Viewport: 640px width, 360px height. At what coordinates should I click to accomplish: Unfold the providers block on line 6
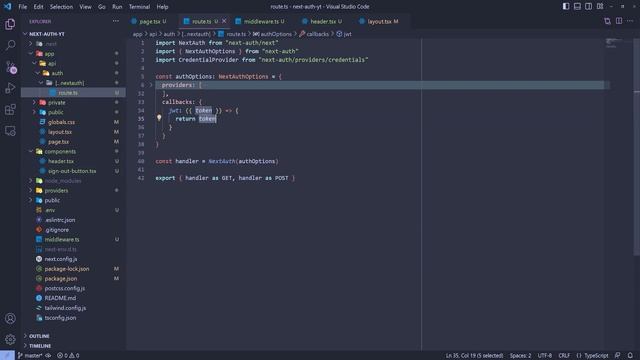(151, 85)
